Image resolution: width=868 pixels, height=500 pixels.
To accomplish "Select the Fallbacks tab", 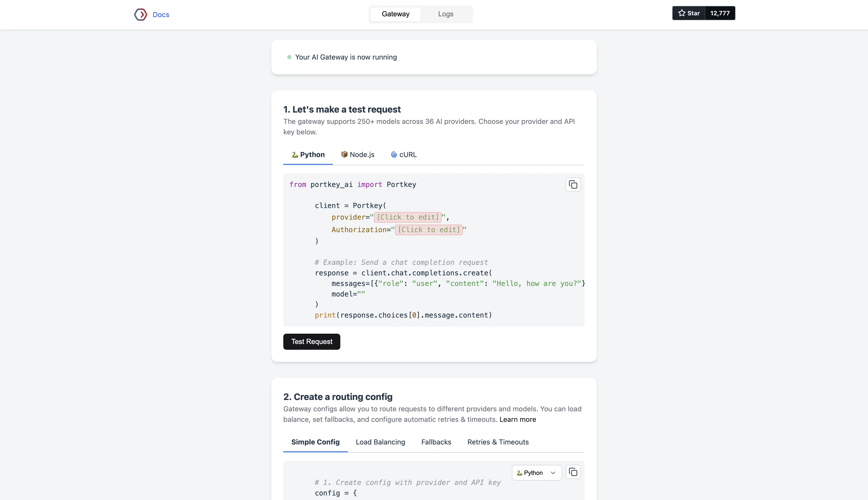I will (436, 442).
